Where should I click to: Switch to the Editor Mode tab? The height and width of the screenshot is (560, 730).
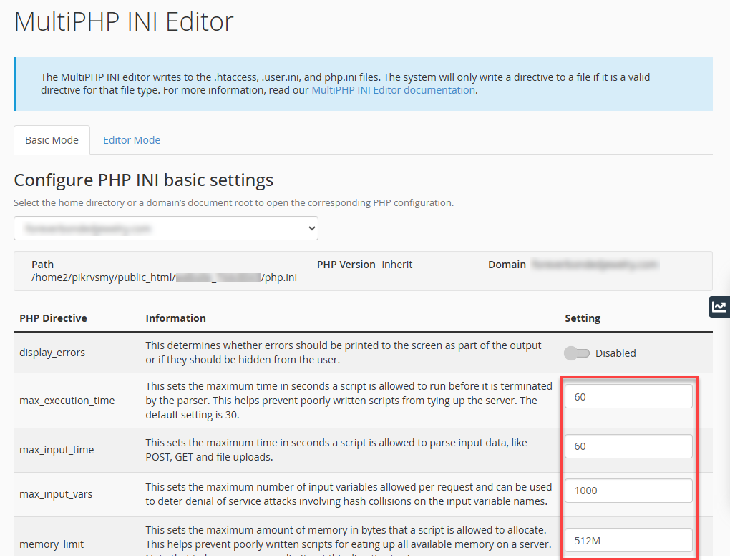pyautogui.click(x=131, y=140)
